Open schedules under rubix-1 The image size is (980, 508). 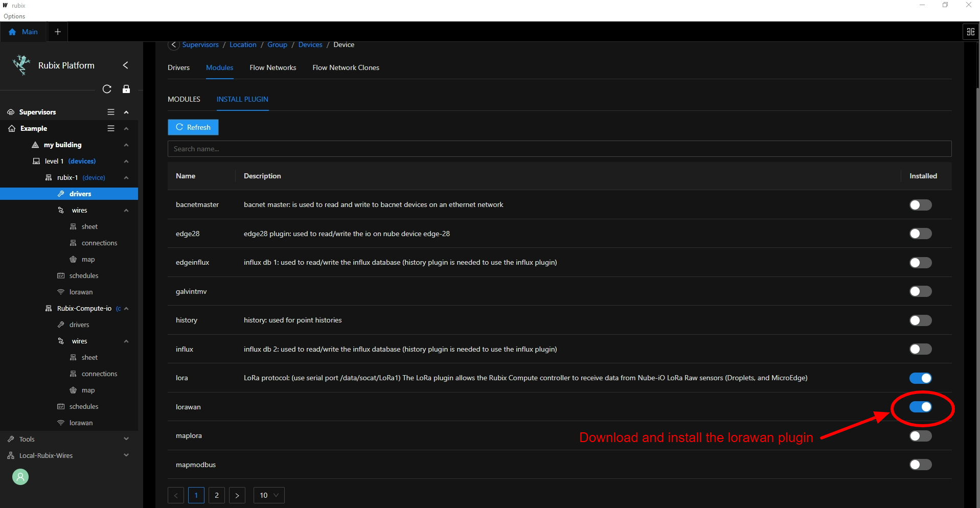(x=84, y=275)
